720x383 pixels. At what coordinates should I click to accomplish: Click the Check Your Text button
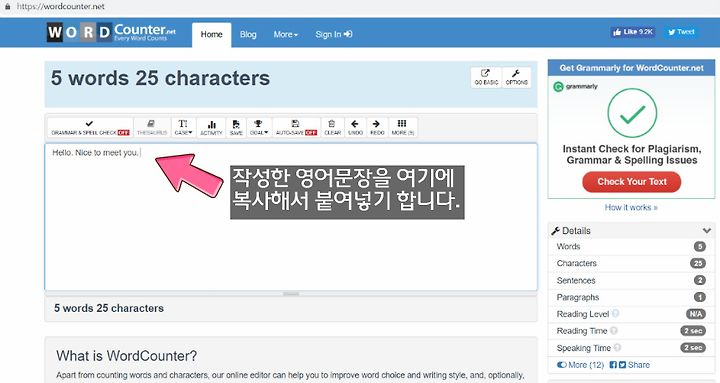click(631, 182)
